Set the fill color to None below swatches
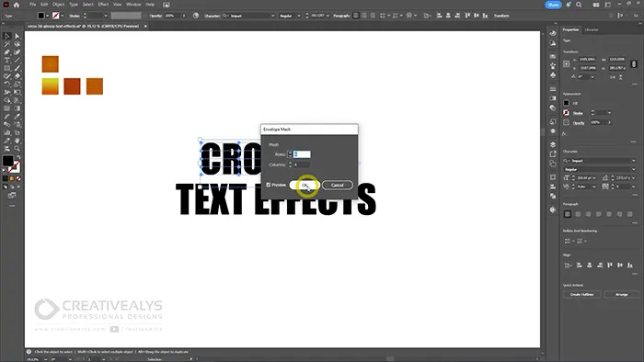Viewport: 644px width, 362px height. 18,179
